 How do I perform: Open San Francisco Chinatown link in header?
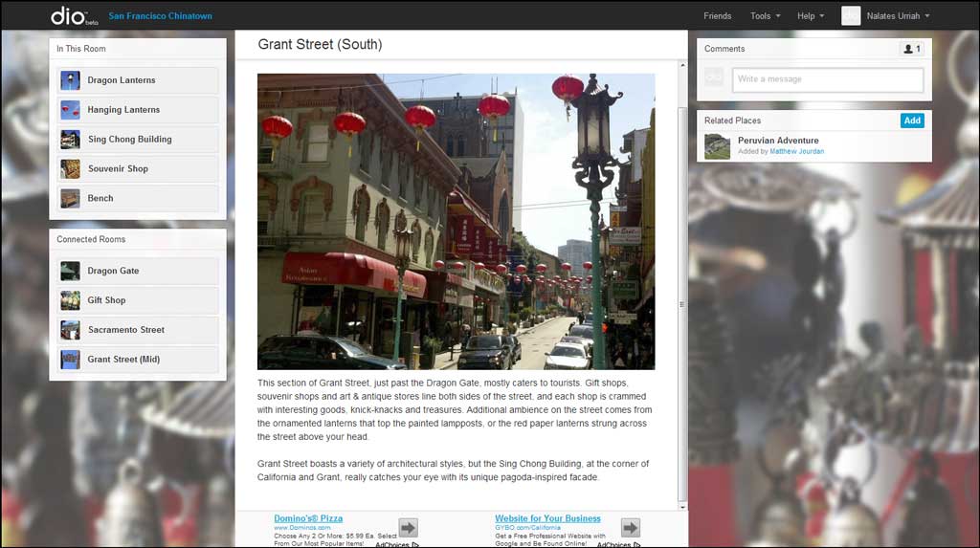[x=160, y=15]
